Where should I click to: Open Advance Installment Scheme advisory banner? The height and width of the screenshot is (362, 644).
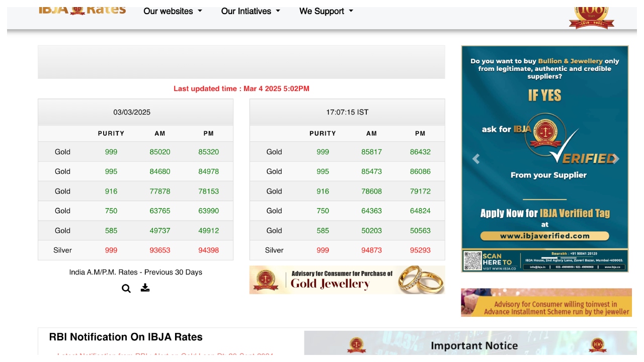tap(546, 303)
